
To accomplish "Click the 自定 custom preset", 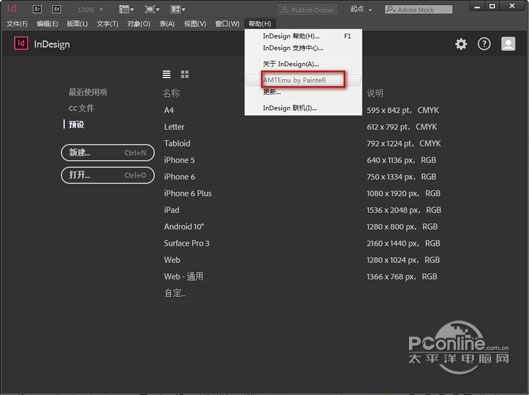I will [x=175, y=293].
